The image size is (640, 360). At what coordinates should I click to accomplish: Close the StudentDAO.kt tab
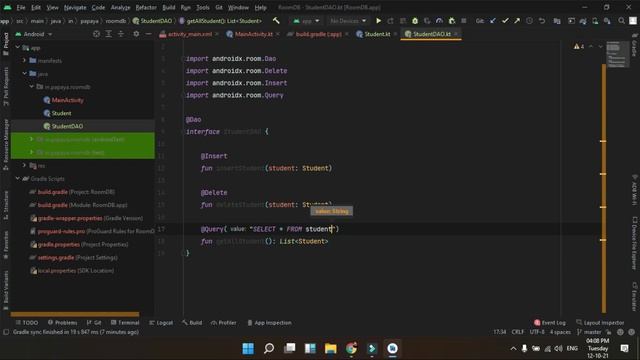point(456,34)
